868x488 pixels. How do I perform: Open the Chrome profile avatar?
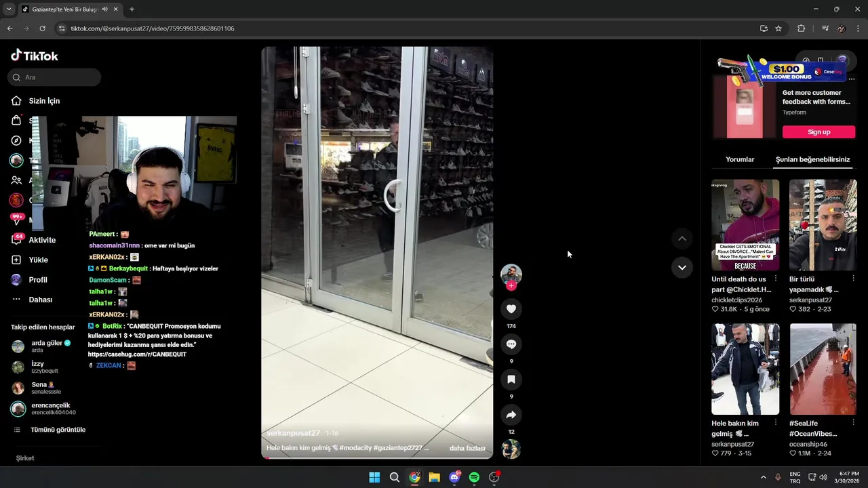pos(842,28)
